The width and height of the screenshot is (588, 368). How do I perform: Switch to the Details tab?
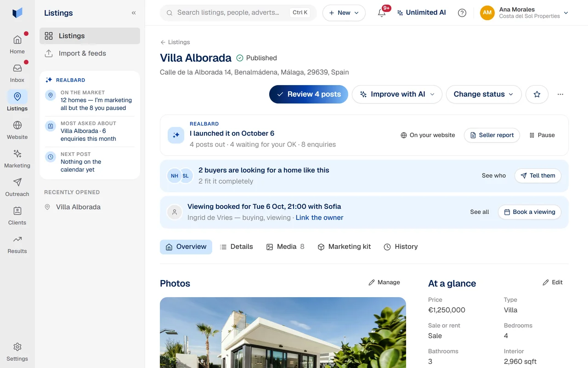click(237, 247)
